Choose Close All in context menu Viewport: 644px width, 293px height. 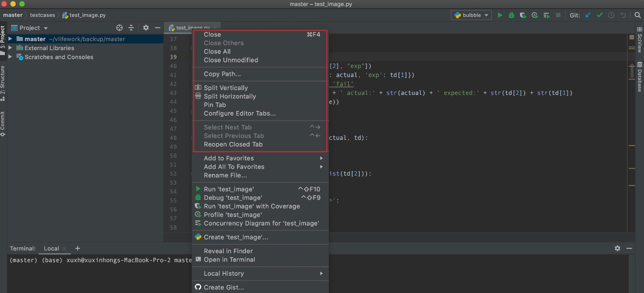[x=260, y=51]
